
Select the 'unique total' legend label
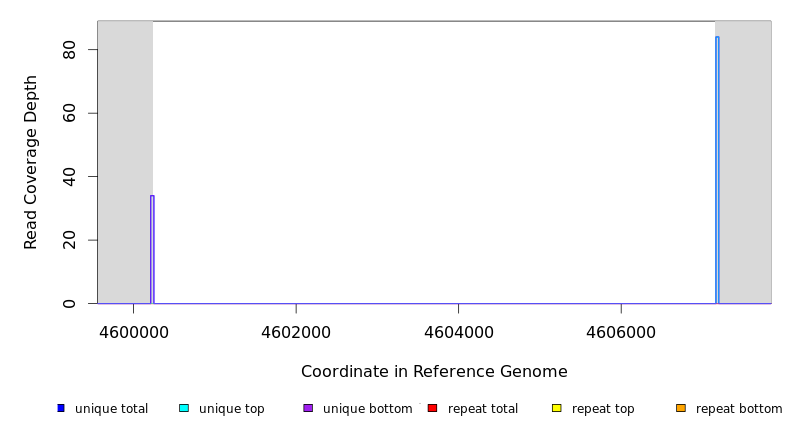(x=111, y=409)
